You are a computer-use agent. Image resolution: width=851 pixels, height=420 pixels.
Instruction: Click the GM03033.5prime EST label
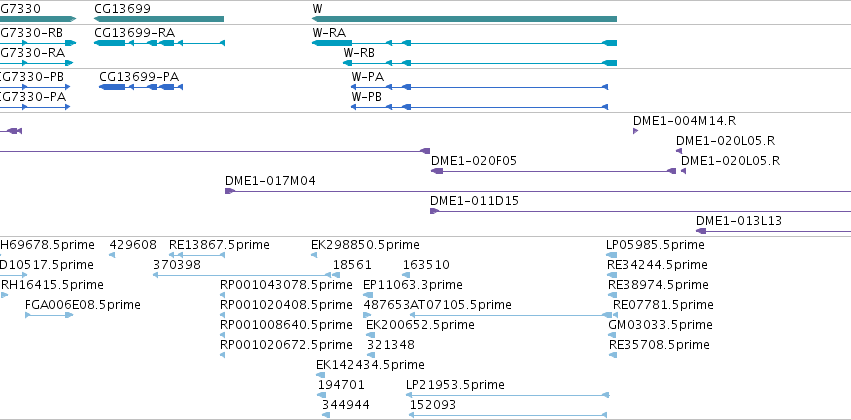[x=661, y=325]
